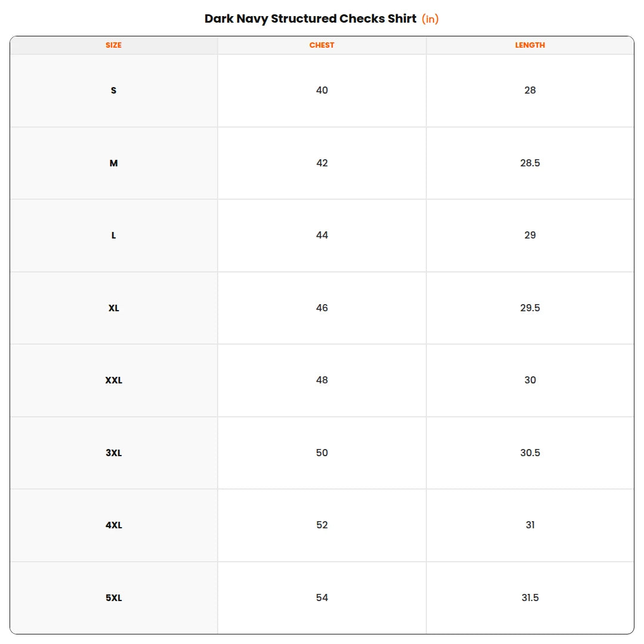Click the Dark Navy Structured Checks Shirt title

[x=311, y=19]
